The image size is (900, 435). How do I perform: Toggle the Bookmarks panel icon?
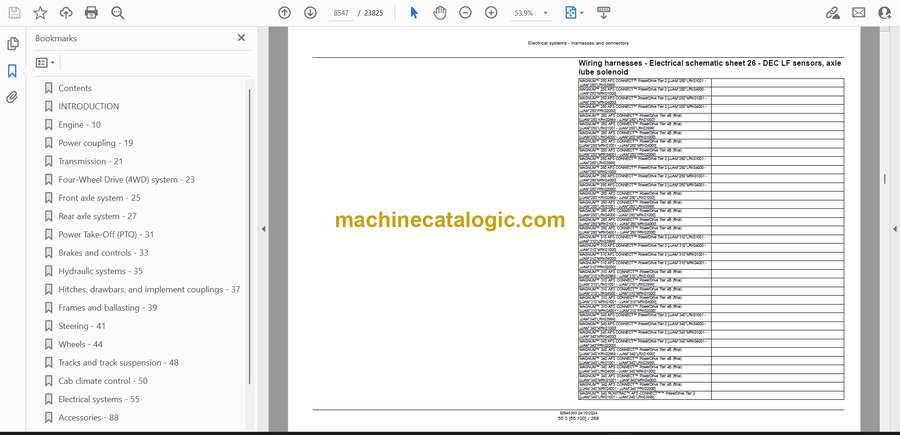[x=12, y=71]
